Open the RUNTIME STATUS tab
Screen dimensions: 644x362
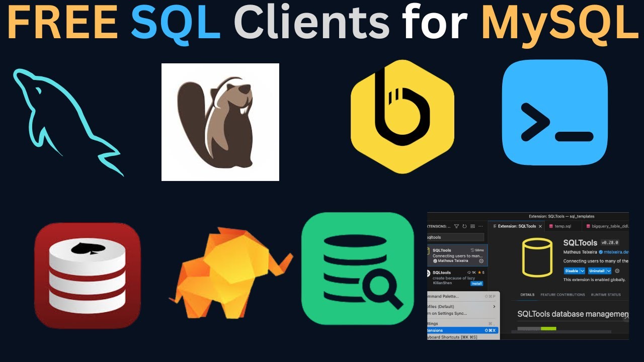pyautogui.click(x=606, y=295)
